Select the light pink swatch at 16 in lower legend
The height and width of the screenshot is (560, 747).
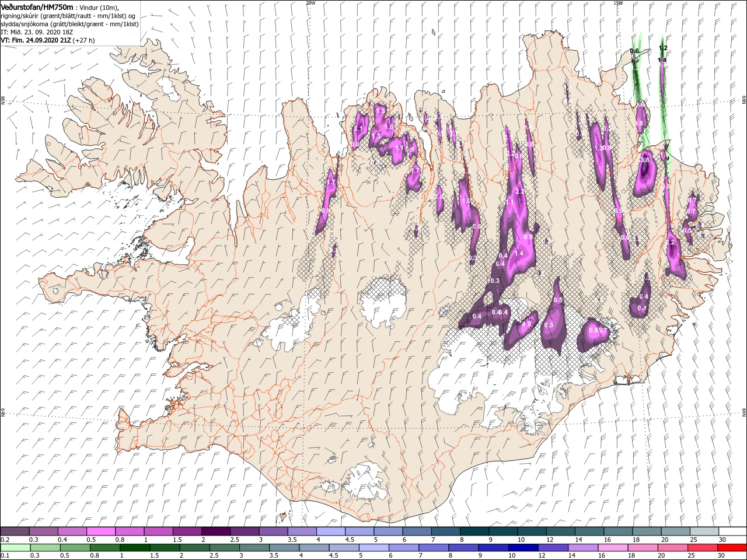point(612,548)
